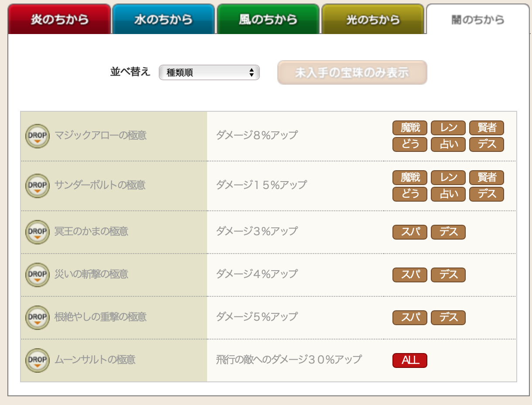
Task: Click the ダメージ8%アップ effect text
Action: tap(257, 135)
